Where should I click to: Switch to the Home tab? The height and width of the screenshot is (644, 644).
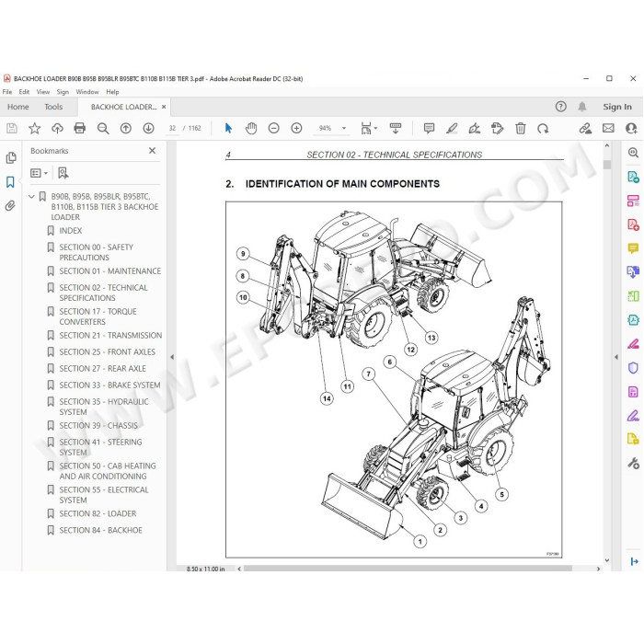[18, 107]
